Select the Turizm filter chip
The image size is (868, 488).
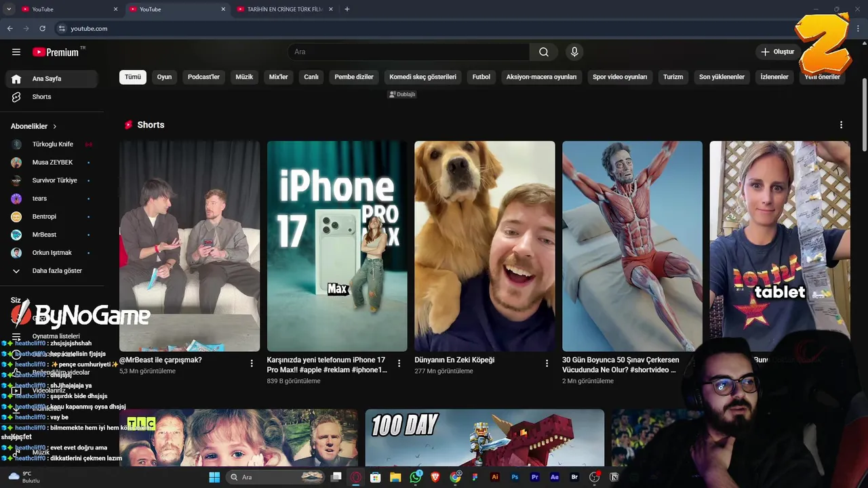[x=673, y=77]
